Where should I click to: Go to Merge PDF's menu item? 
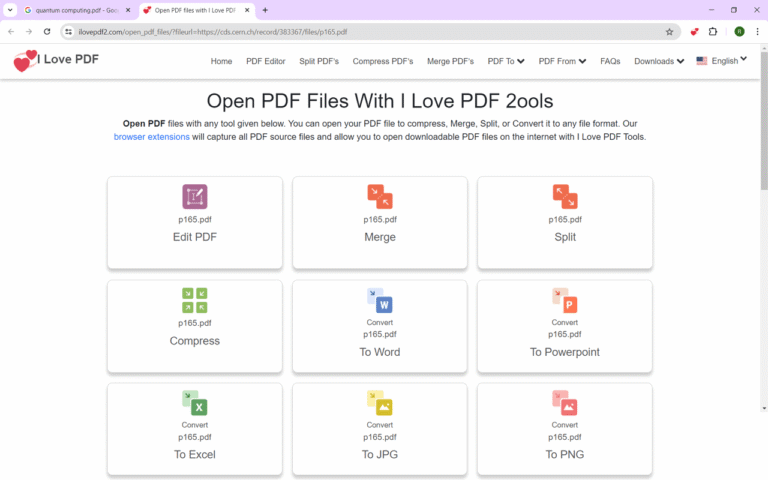coord(450,61)
